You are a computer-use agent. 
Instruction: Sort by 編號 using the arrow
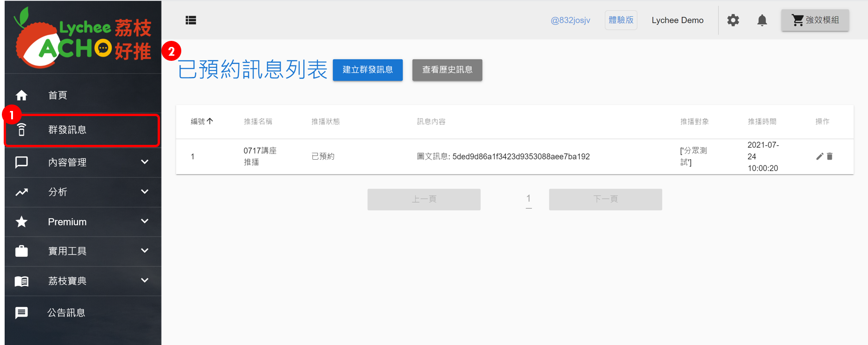point(210,121)
